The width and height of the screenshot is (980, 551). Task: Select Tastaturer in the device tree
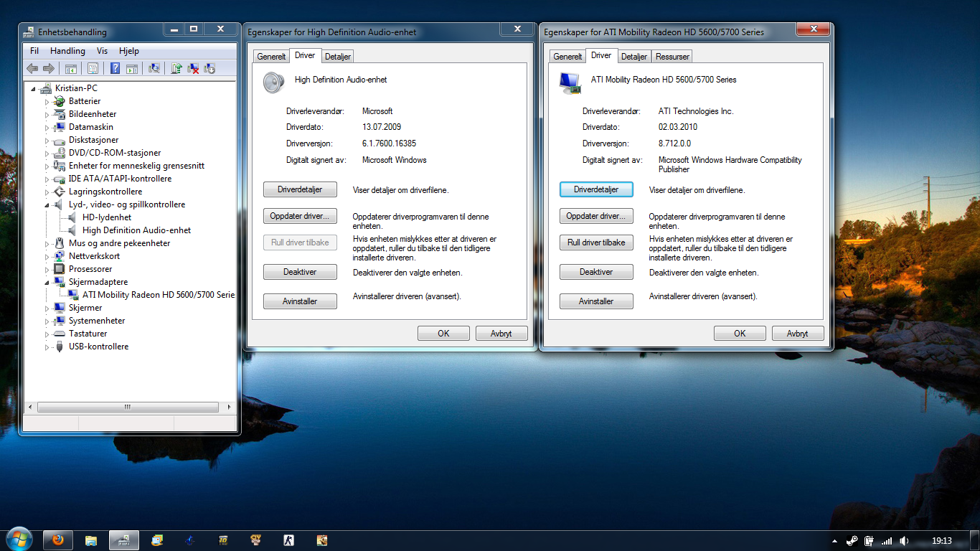pyautogui.click(x=88, y=334)
